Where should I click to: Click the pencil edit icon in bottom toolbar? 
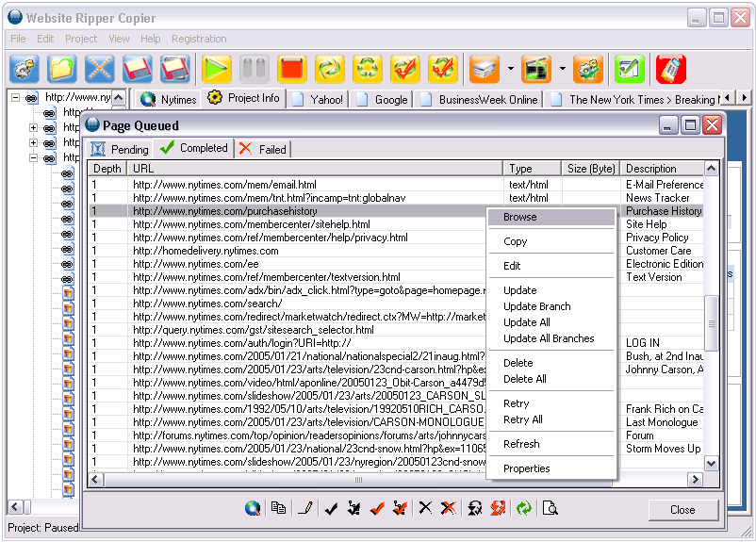[x=305, y=508]
